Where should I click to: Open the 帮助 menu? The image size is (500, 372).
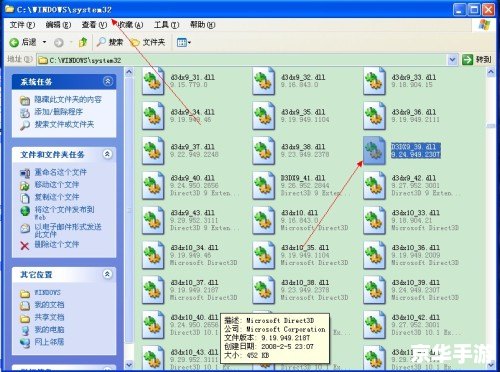coord(202,25)
